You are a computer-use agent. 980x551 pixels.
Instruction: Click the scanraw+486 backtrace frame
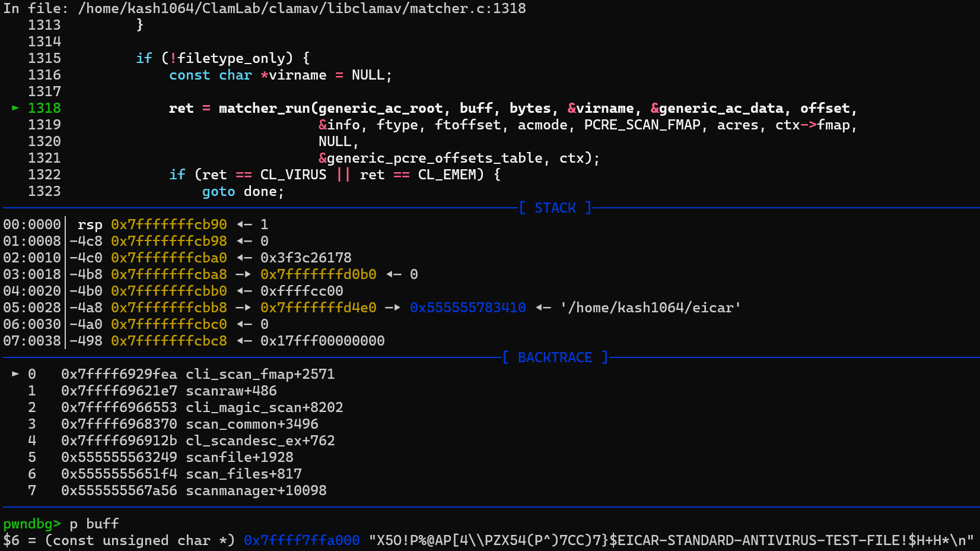(x=231, y=391)
